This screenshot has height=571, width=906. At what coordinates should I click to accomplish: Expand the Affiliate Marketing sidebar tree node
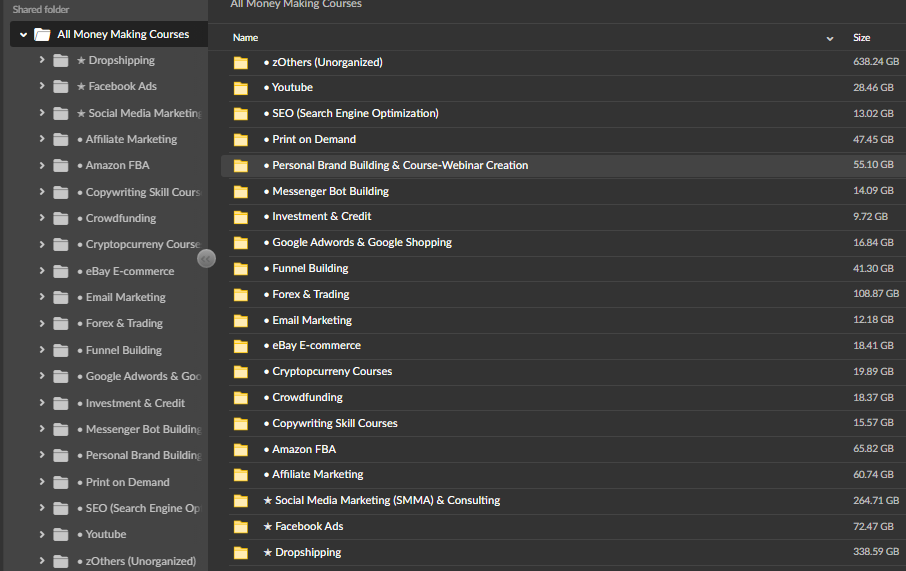(x=42, y=139)
